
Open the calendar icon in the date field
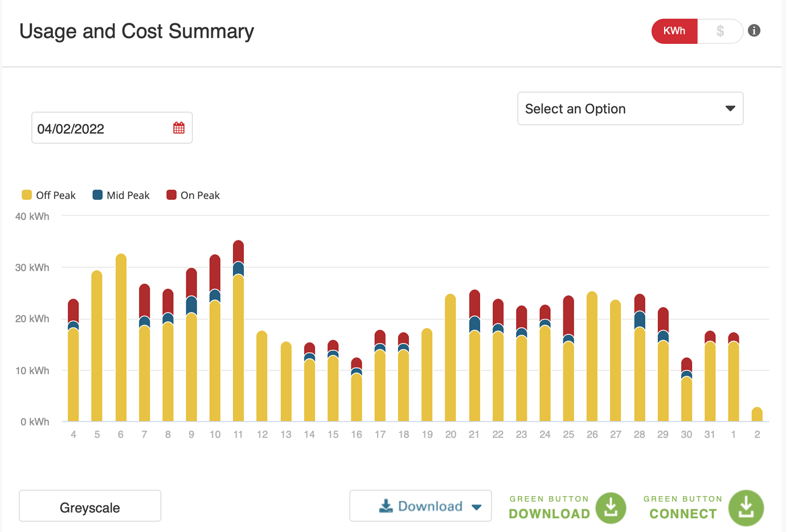pyautogui.click(x=179, y=128)
